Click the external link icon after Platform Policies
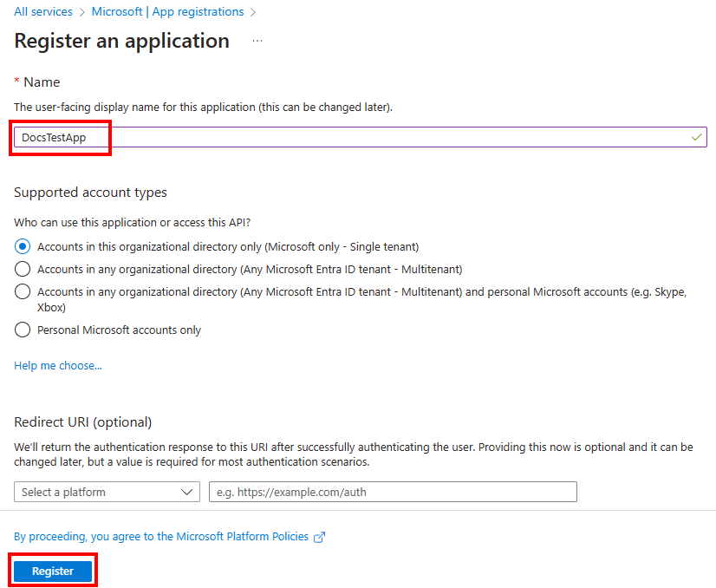 click(x=319, y=537)
